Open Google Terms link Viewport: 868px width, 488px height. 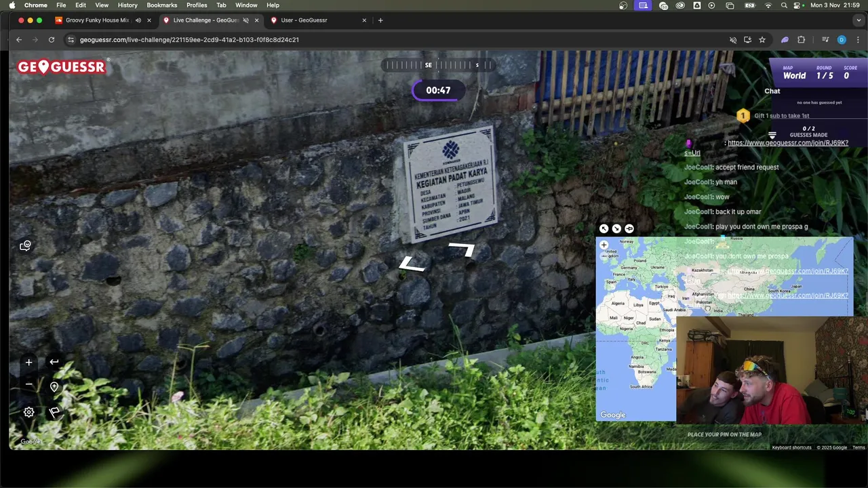[x=859, y=447]
